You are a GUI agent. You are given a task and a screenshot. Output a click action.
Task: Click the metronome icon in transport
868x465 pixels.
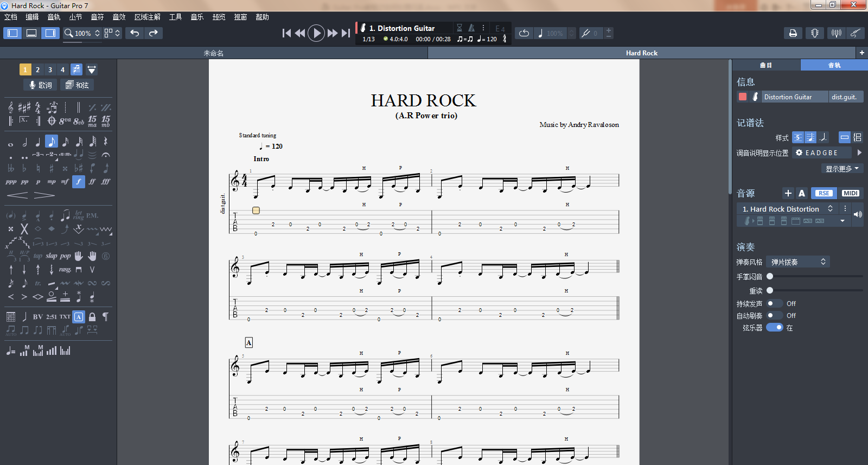pos(471,28)
